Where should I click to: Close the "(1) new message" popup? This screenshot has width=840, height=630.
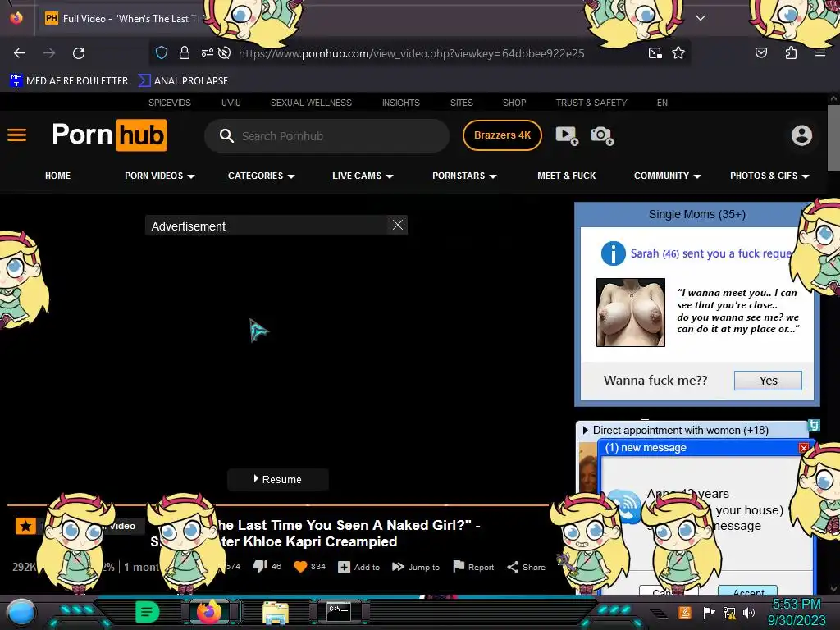(804, 448)
